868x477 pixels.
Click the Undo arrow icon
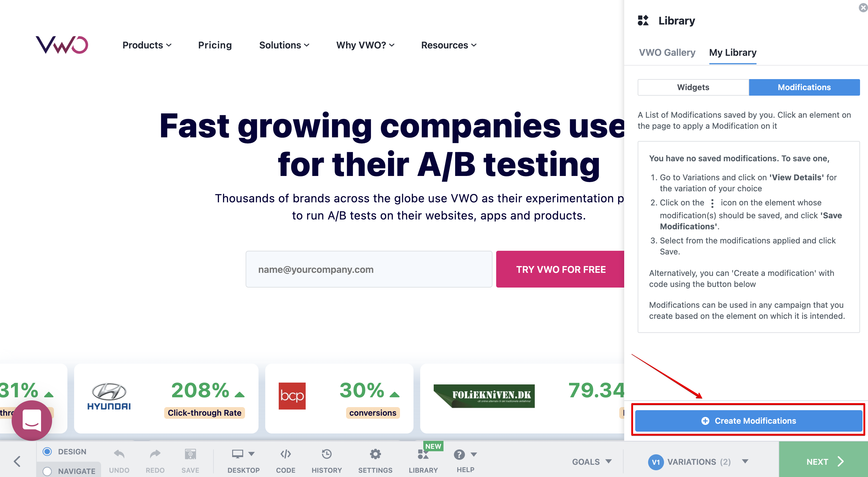pyautogui.click(x=119, y=454)
